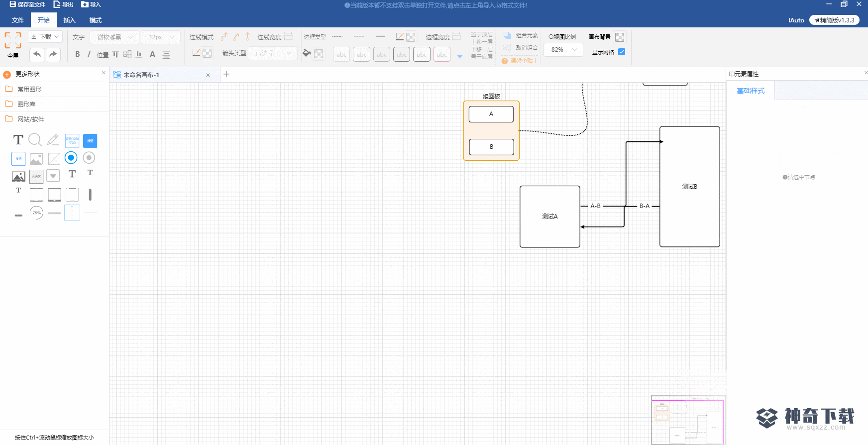
Task: Open the 画布背景 canvas background swatch
Action: [620, 37]
